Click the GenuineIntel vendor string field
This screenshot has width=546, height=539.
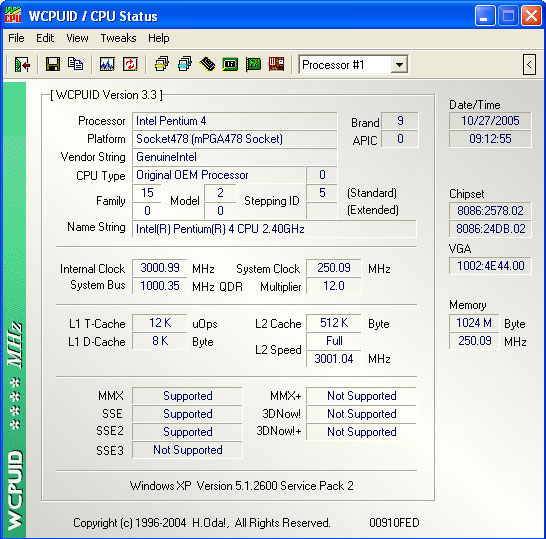tap(234, 157)
